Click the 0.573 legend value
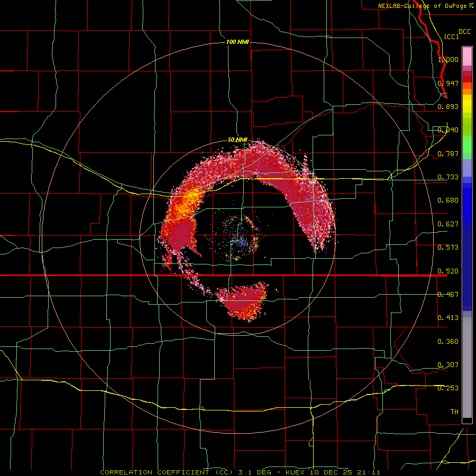This screenshot has height=476, width=476. 448,248
